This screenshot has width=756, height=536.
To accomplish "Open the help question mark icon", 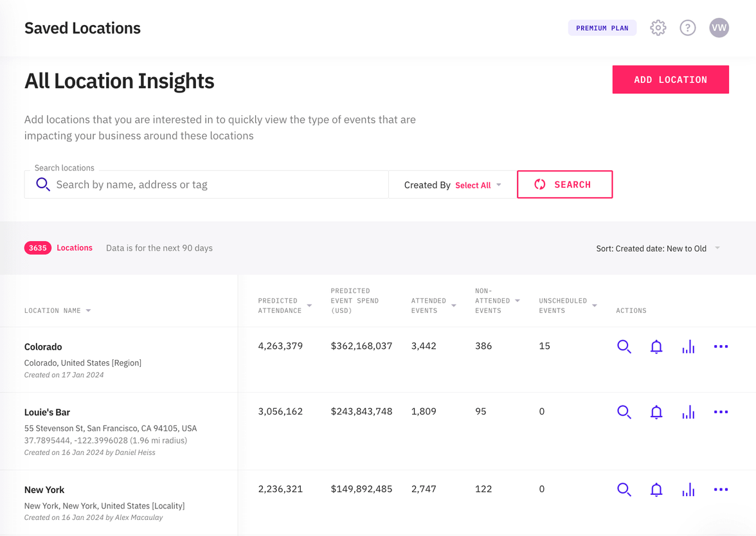I will pos(688,28).
